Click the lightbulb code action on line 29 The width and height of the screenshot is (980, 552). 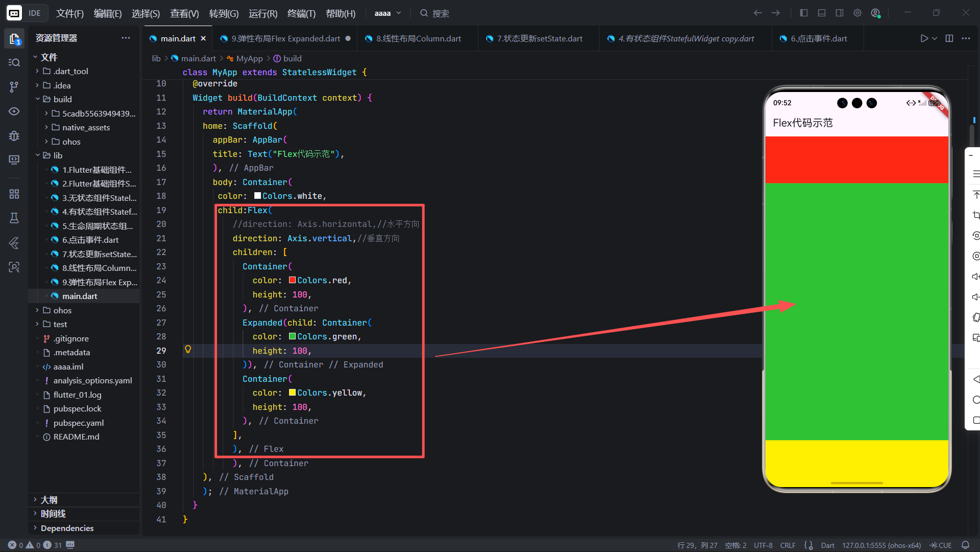coord(188,350)
